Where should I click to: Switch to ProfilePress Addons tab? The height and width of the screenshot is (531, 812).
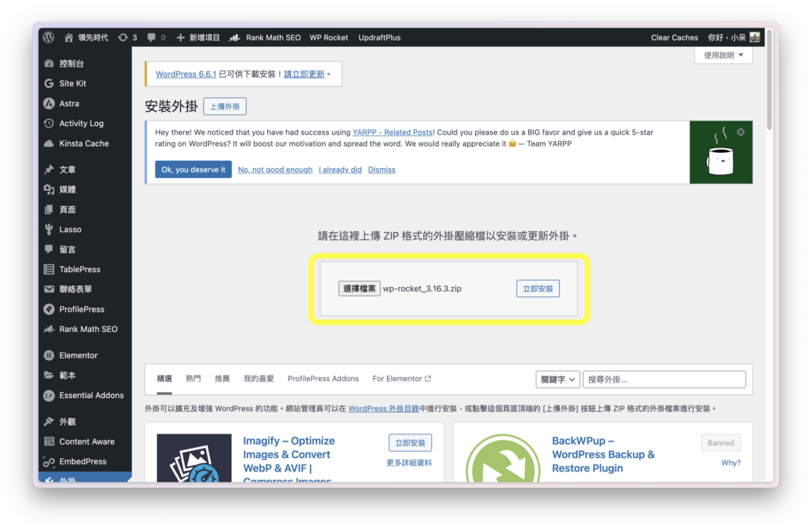(324, 379)
